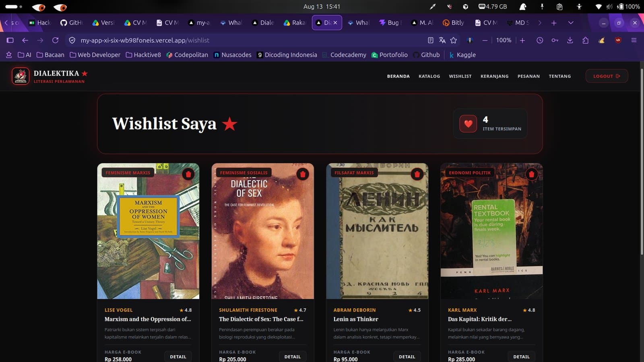Screen dimensions: 644x362
Task: Zoom in with the plus icon
Action: click(522, 40)
